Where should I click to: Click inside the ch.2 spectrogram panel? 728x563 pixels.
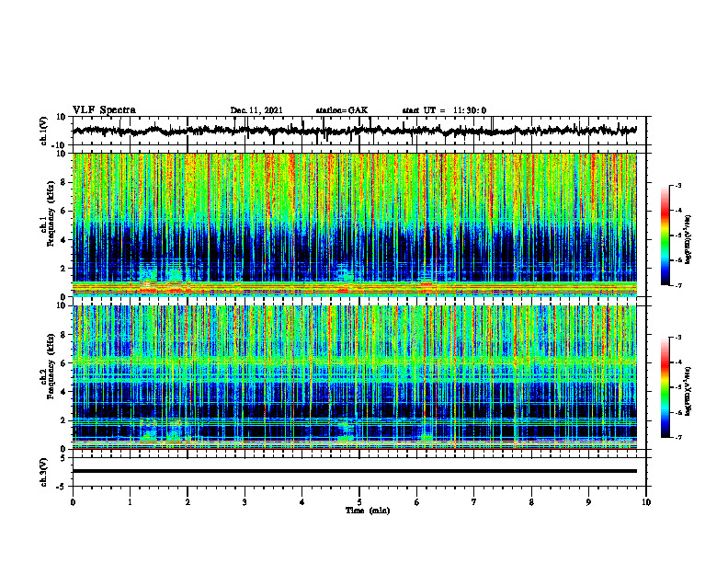pyautogui.click(x=355, y=377)
